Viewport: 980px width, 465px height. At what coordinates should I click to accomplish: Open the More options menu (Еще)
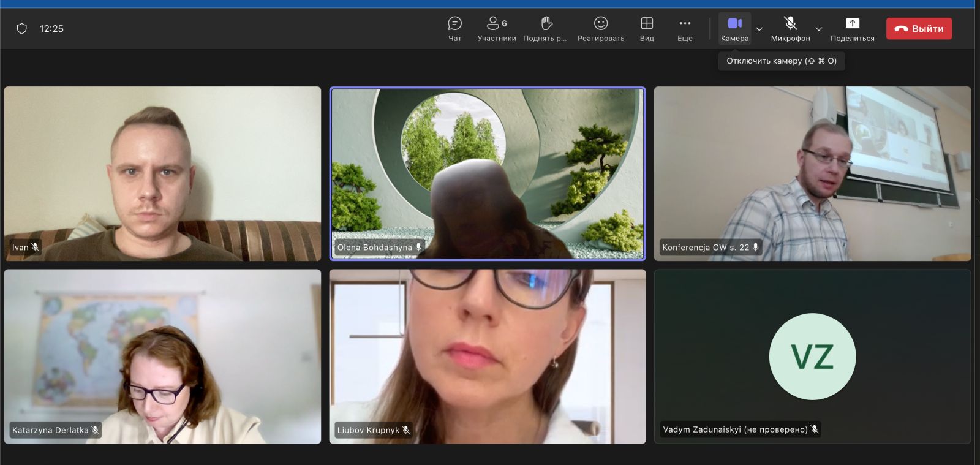click(x=685, y=29)
